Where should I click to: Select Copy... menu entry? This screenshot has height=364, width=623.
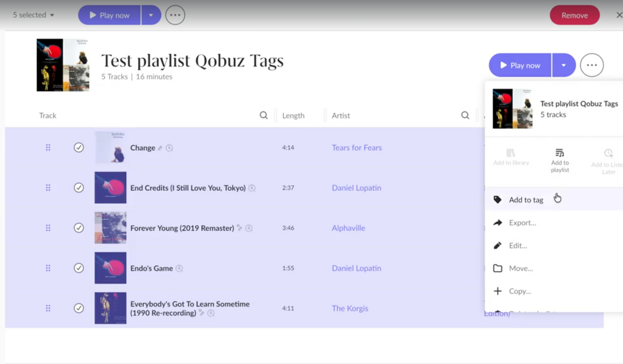[554, 291]
